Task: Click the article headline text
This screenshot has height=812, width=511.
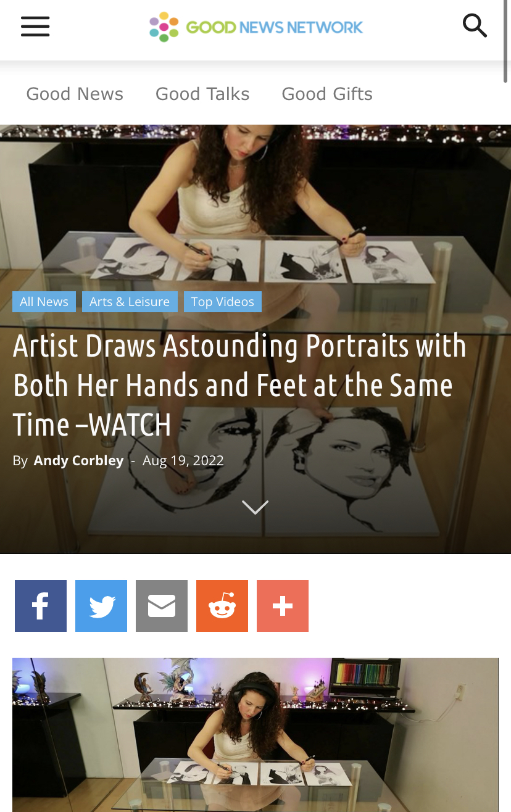Action: pos(239,385)
